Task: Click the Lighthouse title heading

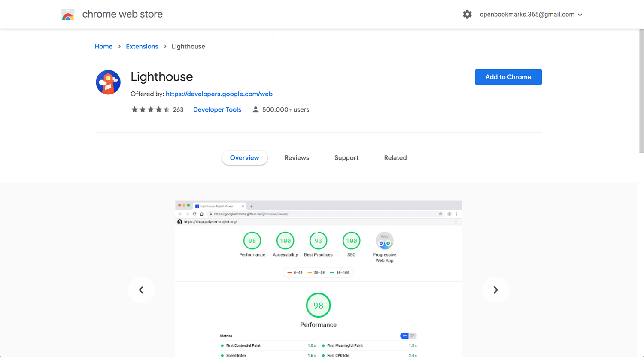Action: pos(162,77)
